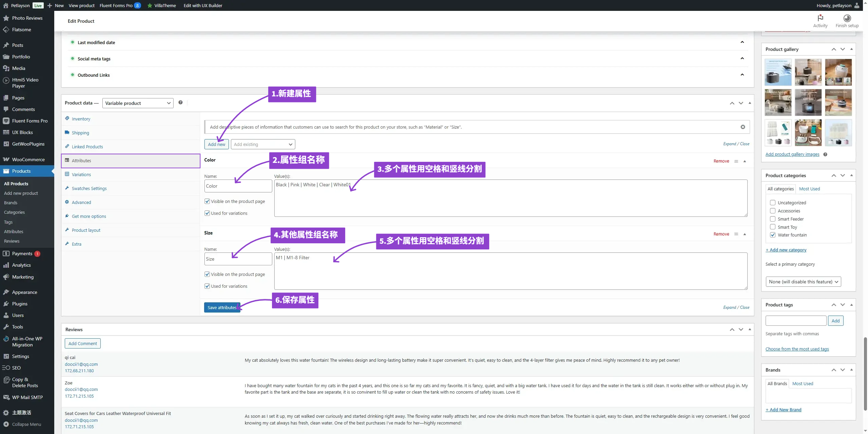Open the Add existing attribute dropdown

tap(263, 144)
